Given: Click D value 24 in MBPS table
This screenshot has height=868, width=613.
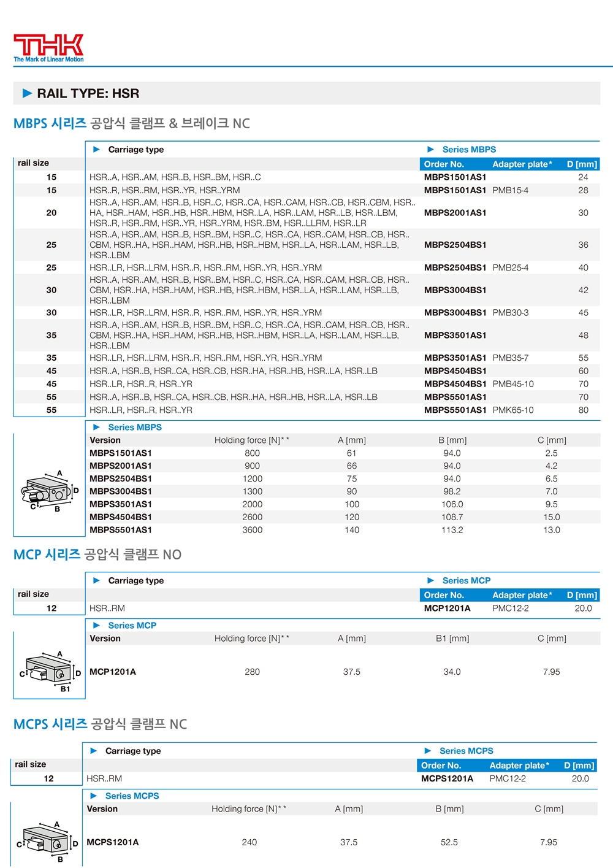Looking at the screenshot, I should [x=584, y=177].
